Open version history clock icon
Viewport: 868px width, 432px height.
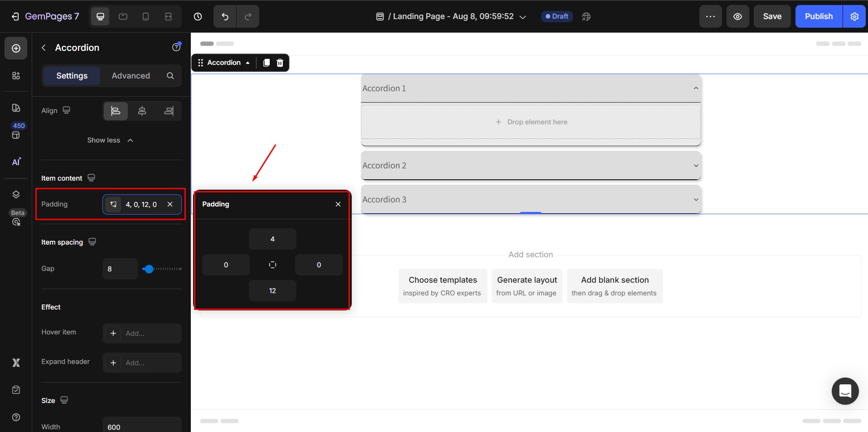click(198, 17)
